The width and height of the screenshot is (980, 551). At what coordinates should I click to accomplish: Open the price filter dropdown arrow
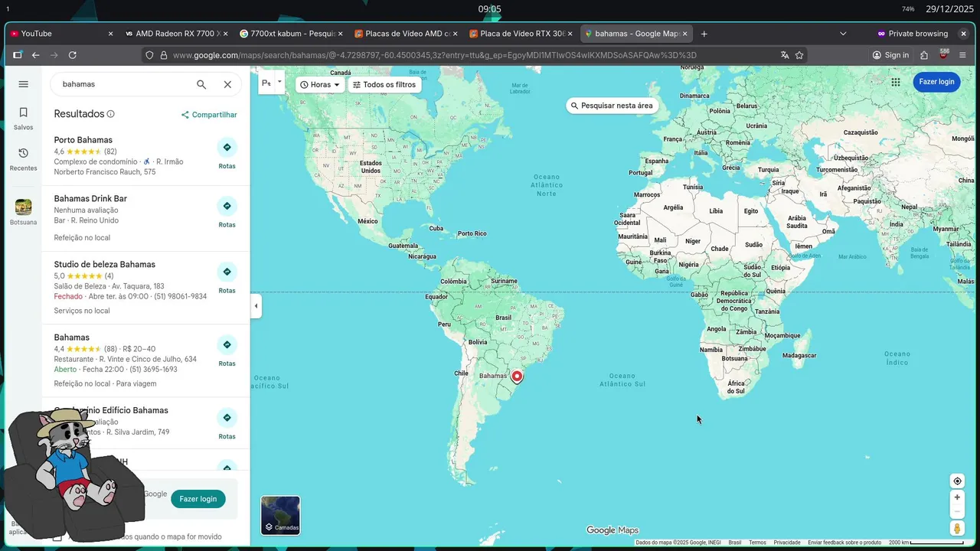tap(279, 82)
